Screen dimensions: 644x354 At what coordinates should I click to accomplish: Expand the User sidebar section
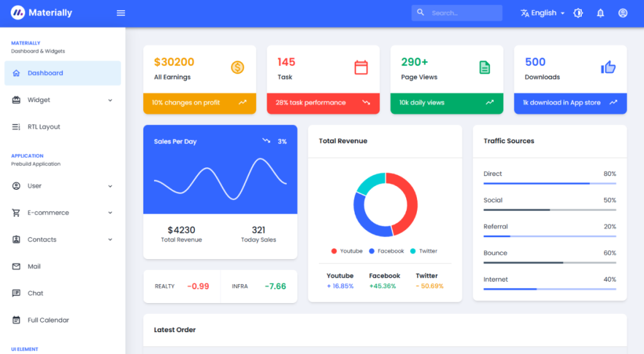[62, 186]
